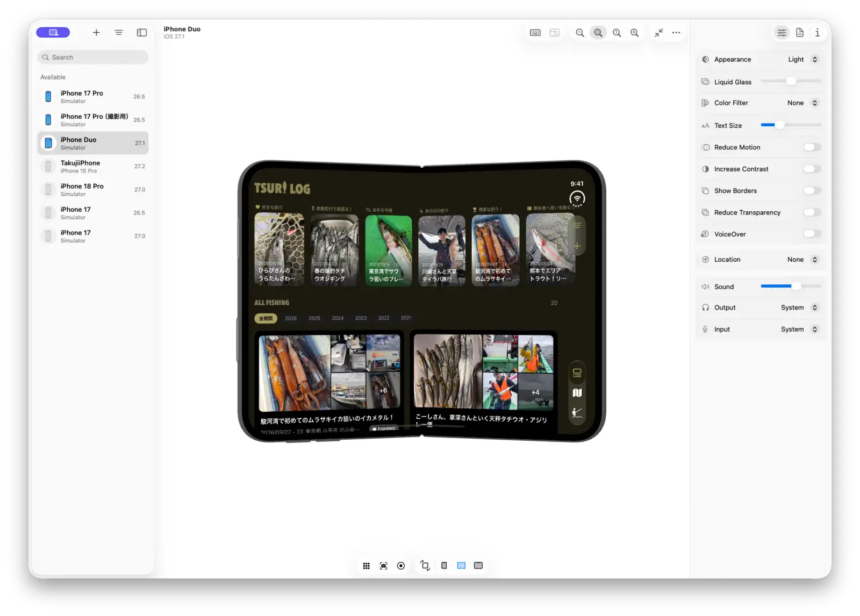The width and height of the screenshot is (860, 616).
Task: Click the rotate device icon
Action: pyautogui.click(x=425, y=565)
